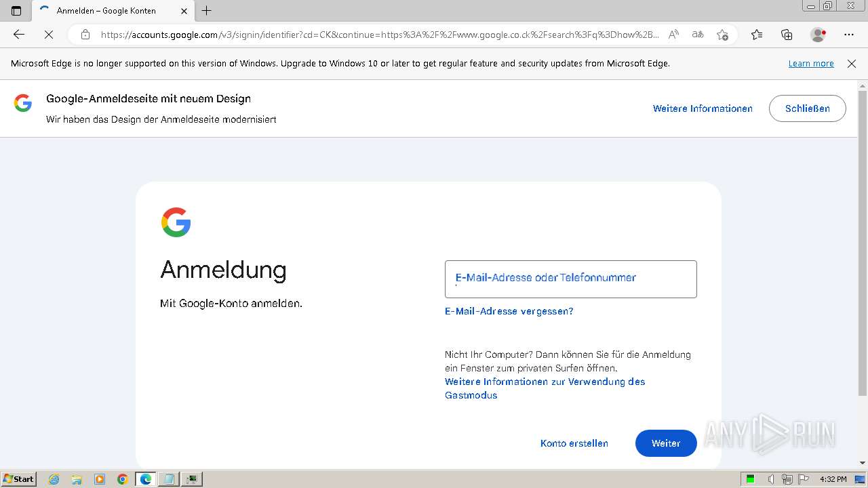Open Action Center flag icon
Viewport: 868px width, 488px height.
coord(804,479)
